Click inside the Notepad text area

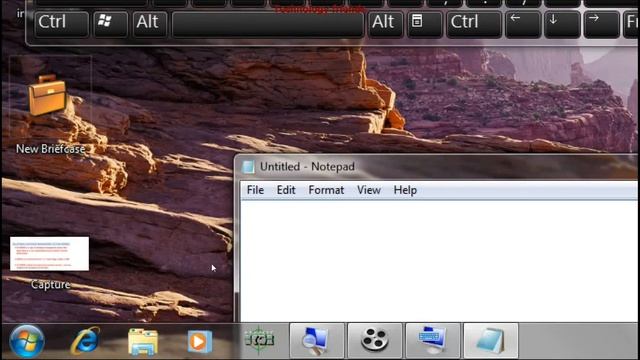click(439, 261)
